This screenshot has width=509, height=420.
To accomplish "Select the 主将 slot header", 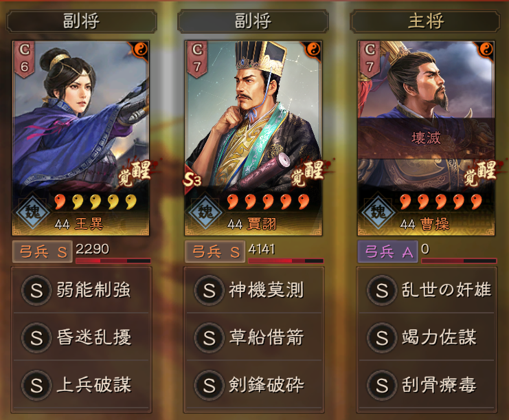I will click(x=425, y=21).
